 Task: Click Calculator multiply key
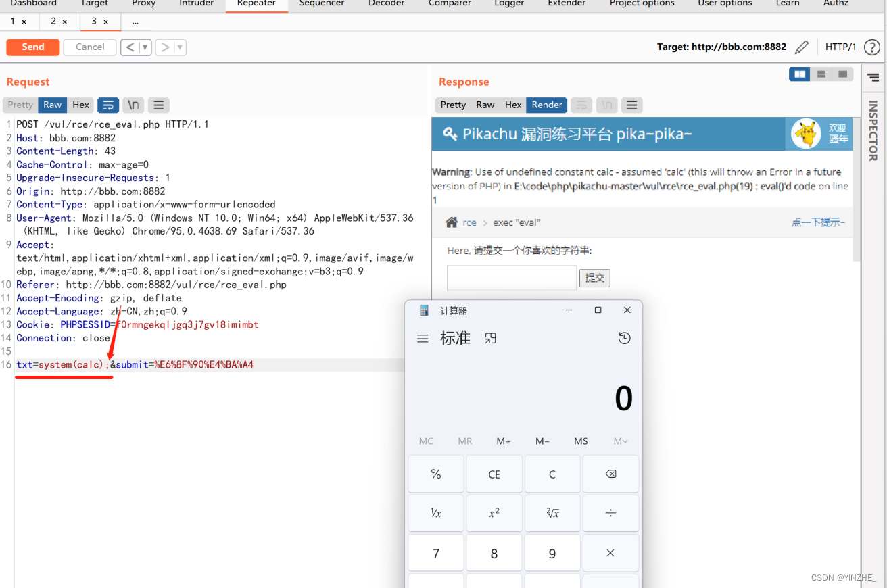click(x=610, y=553)
